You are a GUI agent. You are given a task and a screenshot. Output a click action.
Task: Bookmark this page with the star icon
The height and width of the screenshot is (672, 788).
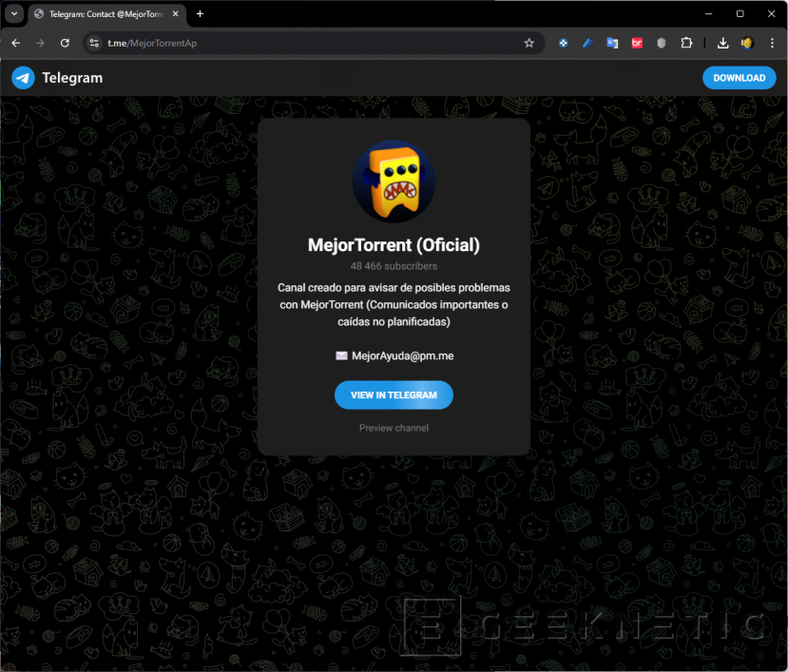529,43
